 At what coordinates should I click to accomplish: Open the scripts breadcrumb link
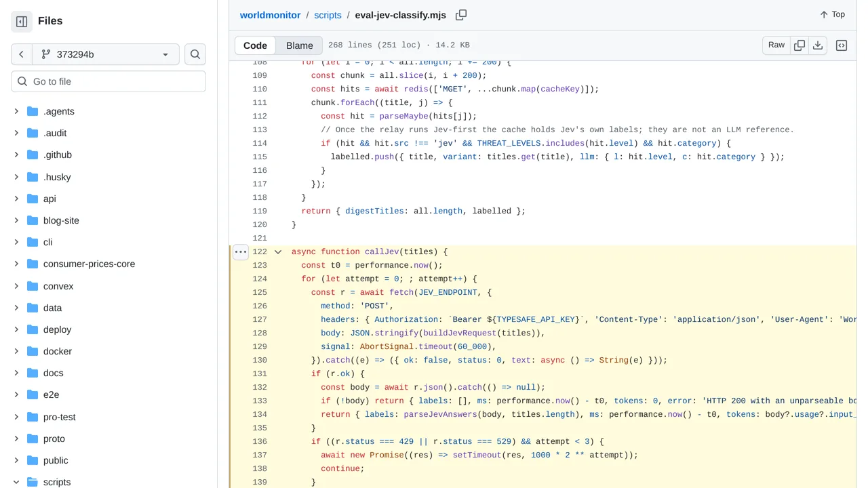[328, 15]
